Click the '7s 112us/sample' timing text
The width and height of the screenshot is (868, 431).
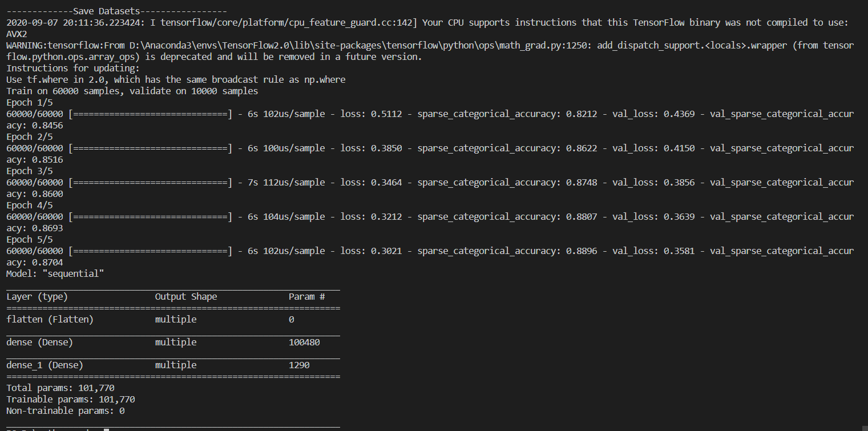coord(286,183)
